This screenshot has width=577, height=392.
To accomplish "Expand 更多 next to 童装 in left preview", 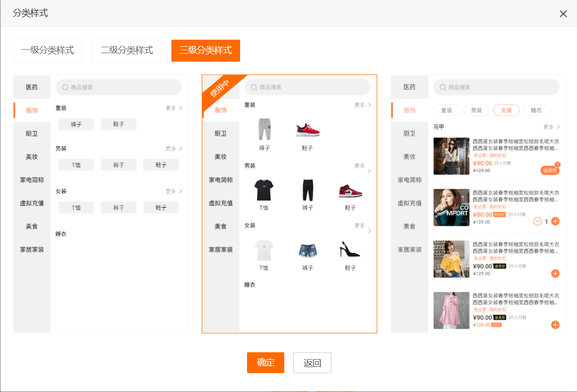I will (x=174, y=108).
